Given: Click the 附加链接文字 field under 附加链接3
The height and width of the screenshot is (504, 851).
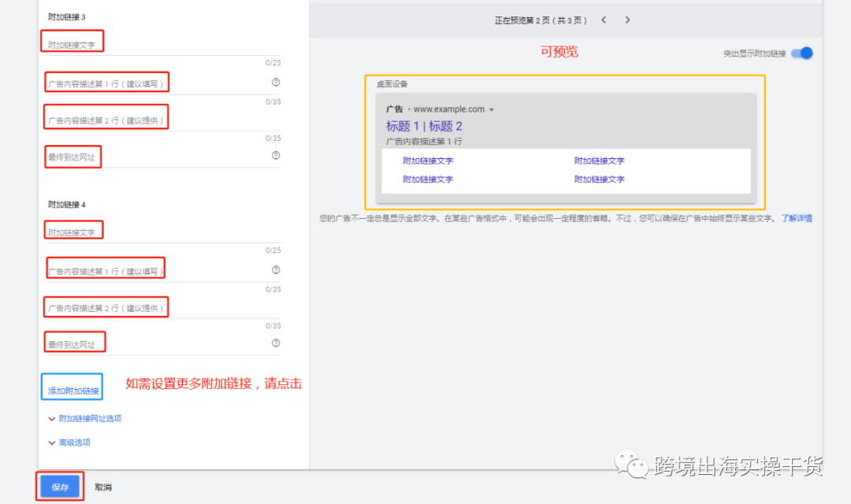Looking at the screenshot, I should tap(72, 41).
